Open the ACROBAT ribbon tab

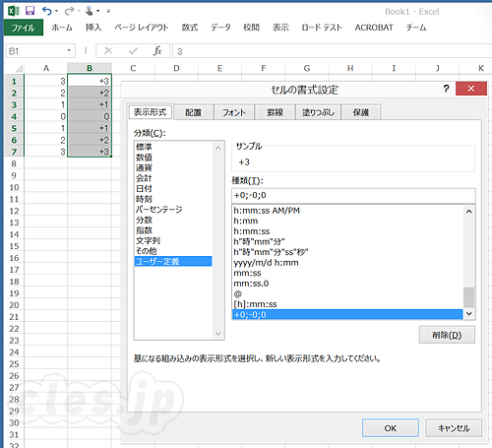point(374,28)
